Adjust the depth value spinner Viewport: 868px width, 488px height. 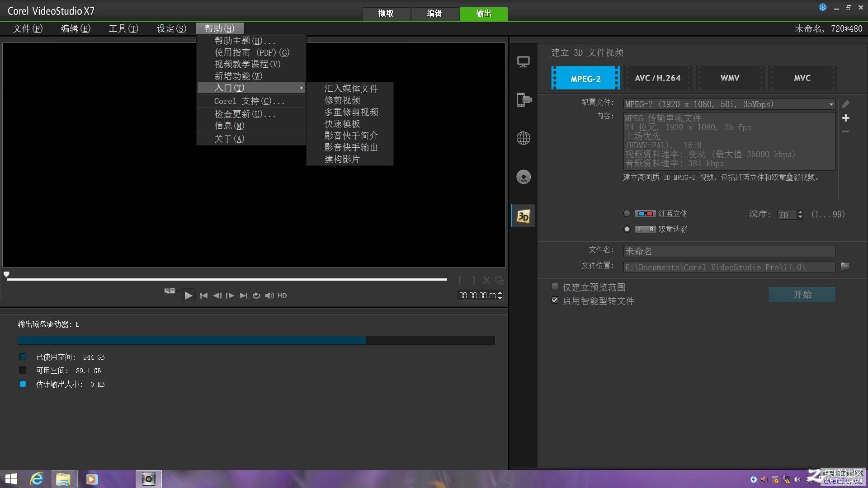pos(800,215)
